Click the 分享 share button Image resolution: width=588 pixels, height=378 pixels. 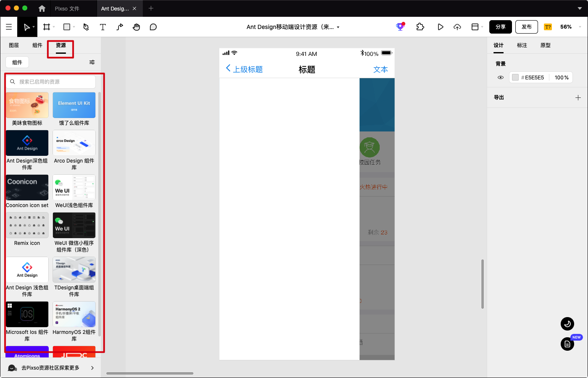[501, 27]
